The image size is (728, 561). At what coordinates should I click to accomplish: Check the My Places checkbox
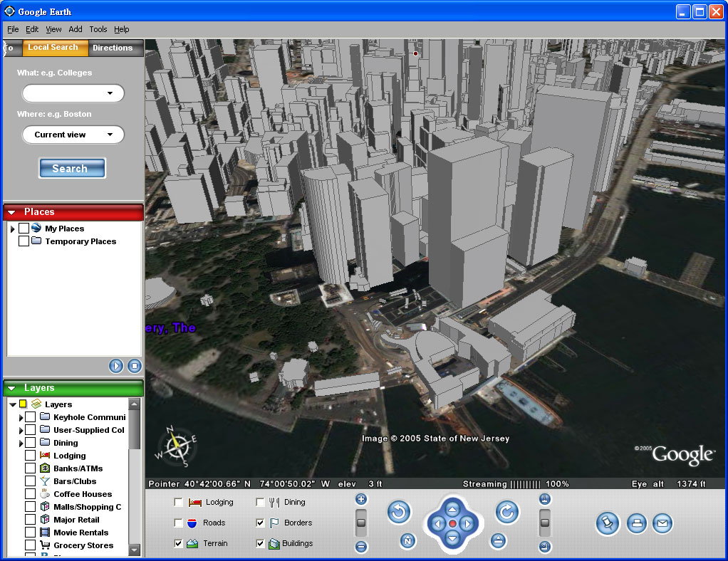click(x=24, y=229)
